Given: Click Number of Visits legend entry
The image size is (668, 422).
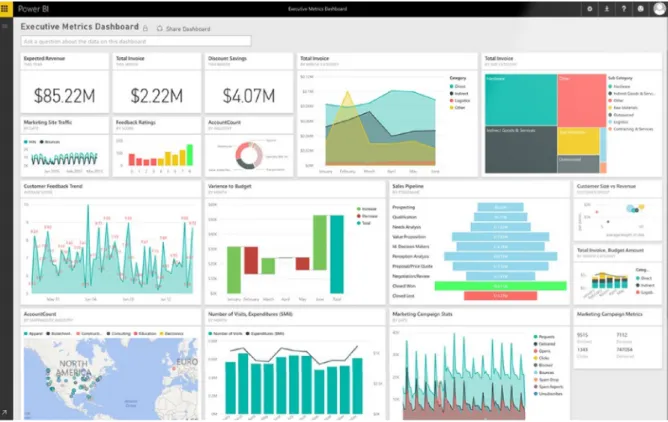Looking at the screenshot, I should click(225, 333).
